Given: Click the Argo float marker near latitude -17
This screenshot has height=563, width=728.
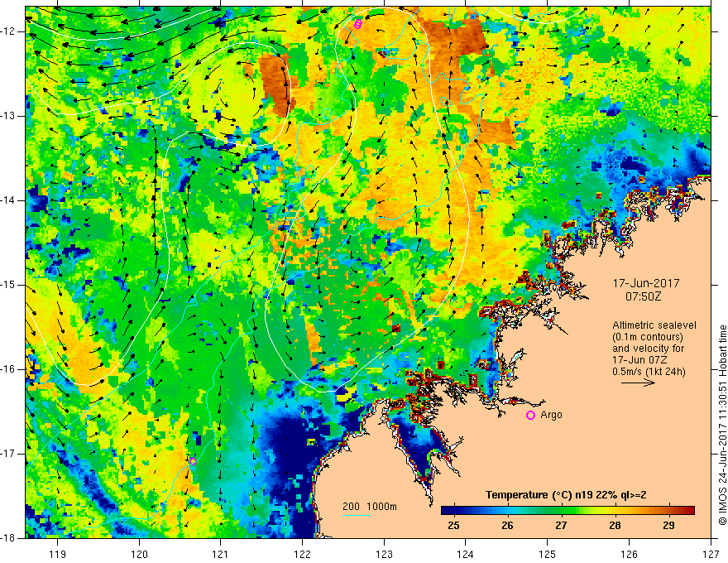Looking at the screenshot, I should pos(193,461).
